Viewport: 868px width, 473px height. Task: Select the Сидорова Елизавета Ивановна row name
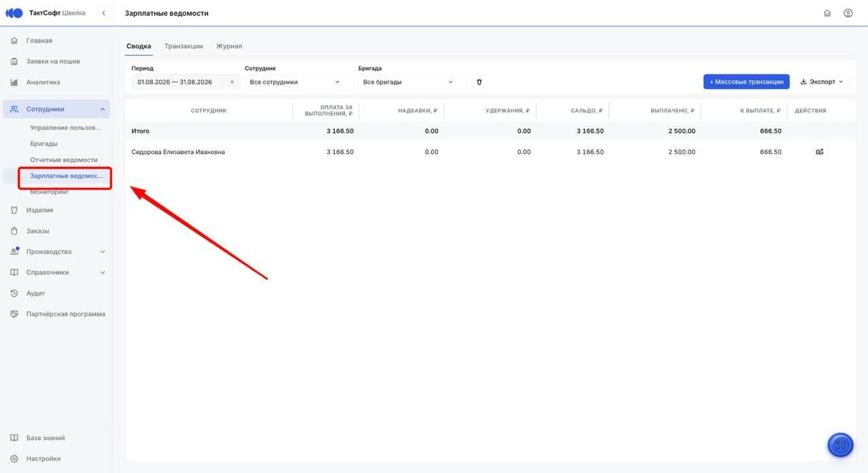178,152
